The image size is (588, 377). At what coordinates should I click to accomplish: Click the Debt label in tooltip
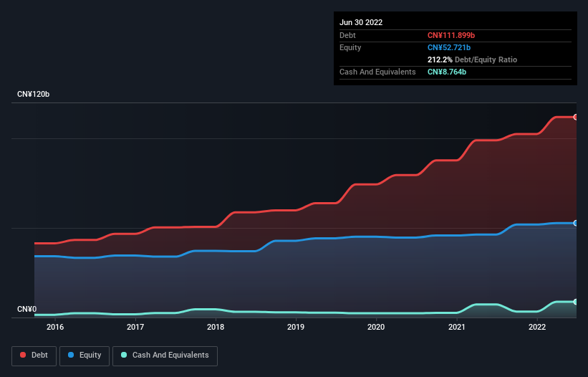(347, 35)
